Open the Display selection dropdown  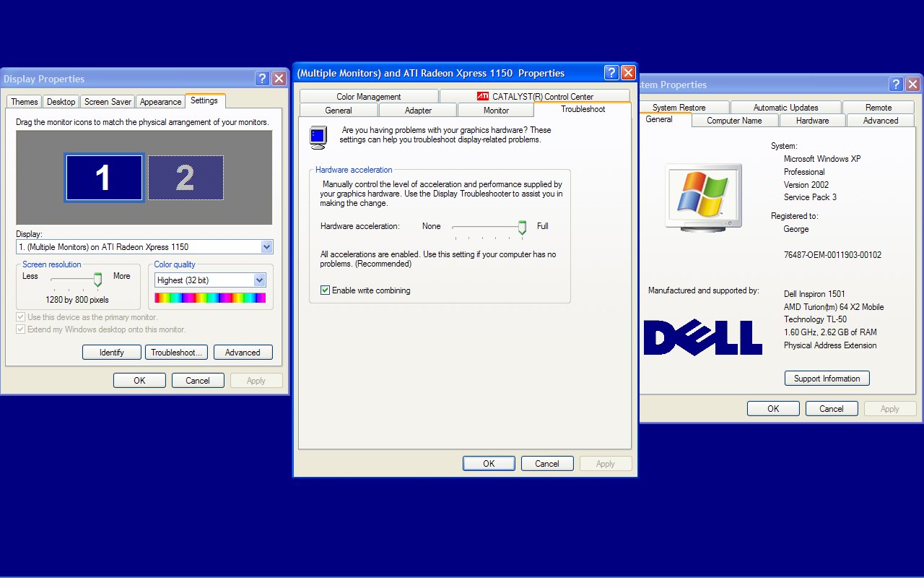(266, 247)
